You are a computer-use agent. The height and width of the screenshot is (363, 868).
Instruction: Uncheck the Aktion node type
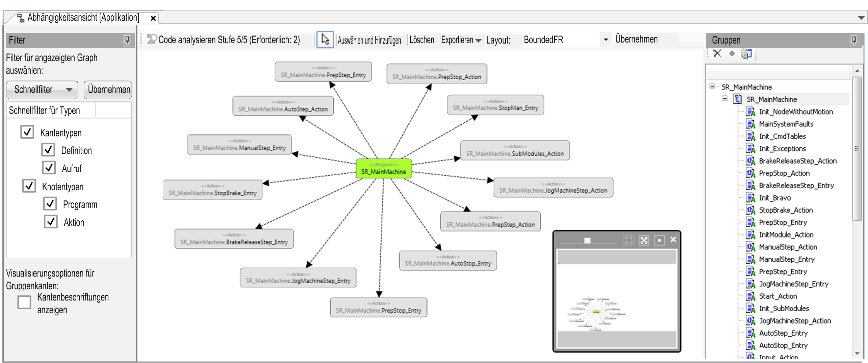51,221
